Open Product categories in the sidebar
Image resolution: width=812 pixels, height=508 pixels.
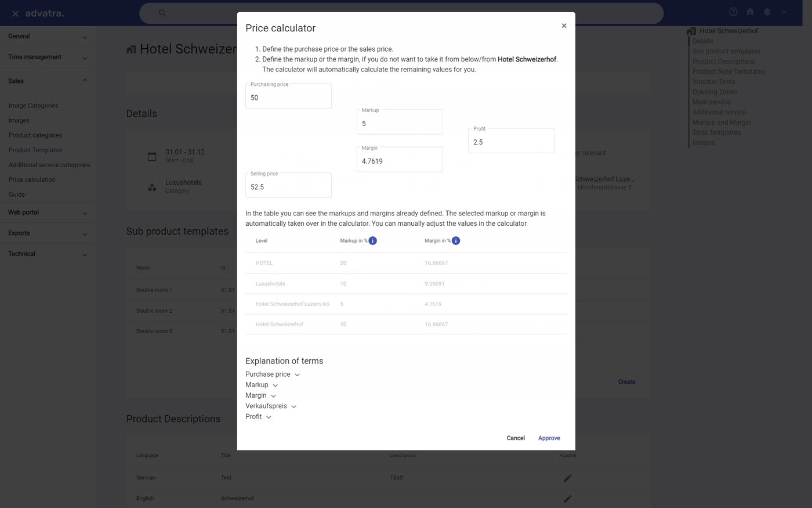pos(35,135)
